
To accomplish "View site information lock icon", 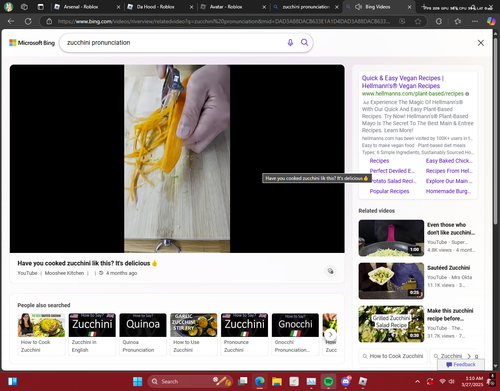I will (x=49, y=21).
